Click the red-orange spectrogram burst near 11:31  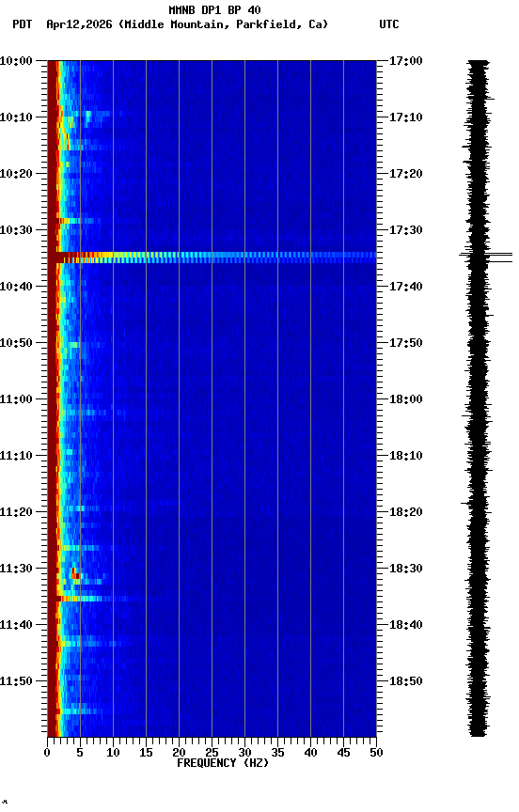[x=75, y=574]
